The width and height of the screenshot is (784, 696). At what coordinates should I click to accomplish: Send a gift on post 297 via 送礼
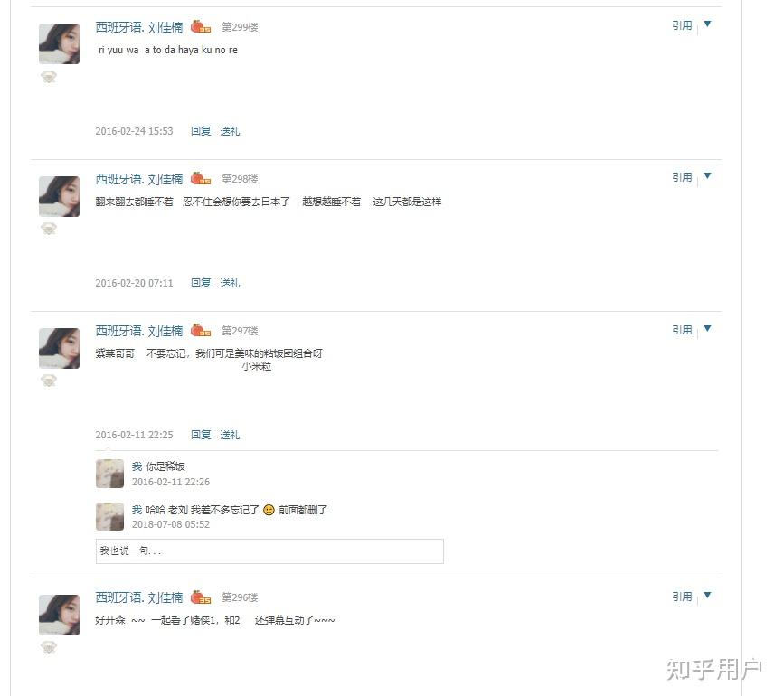click(x=230, y=435)
